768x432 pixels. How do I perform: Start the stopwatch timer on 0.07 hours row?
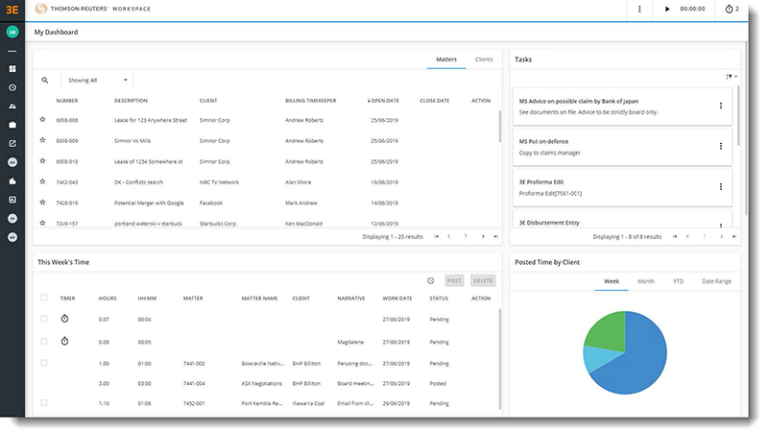tap(65, 319)
